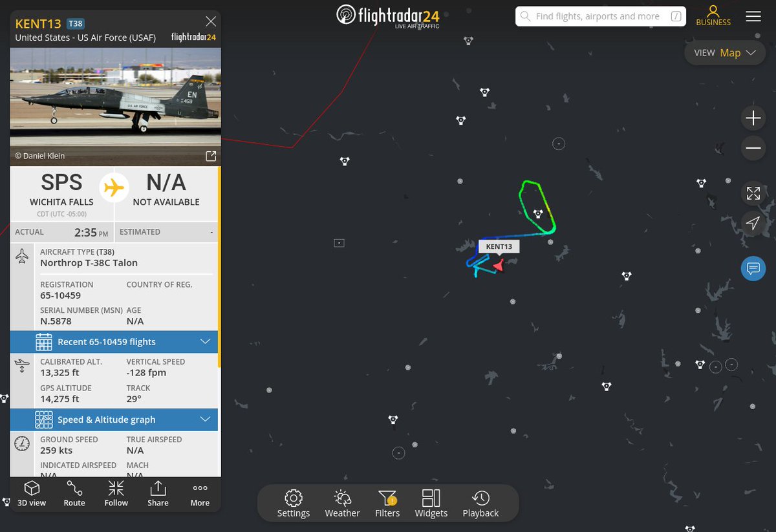Zoom in on the map
Image resolution: width=776 pixels, height=532 pixels.
tap(753, 118)
